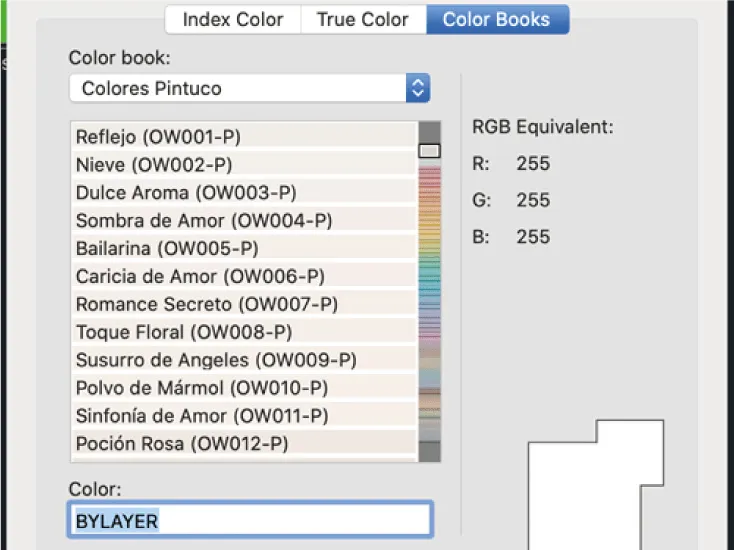Select the Color Books tab
Image resolution: width=734 pixels, height=550 pixels.
pyautogui.click(x=496, y=19)
